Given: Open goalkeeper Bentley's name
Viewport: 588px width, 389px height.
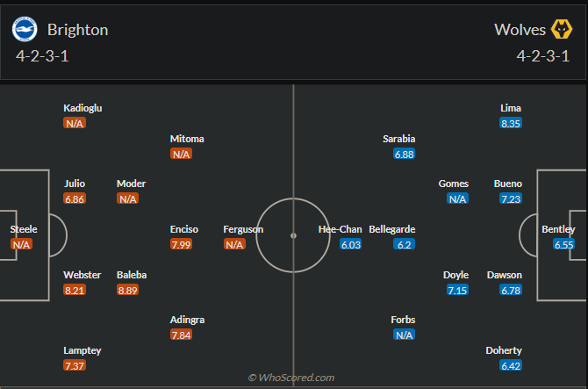Looking at the screenshot, I should click(x=559, y=229).
